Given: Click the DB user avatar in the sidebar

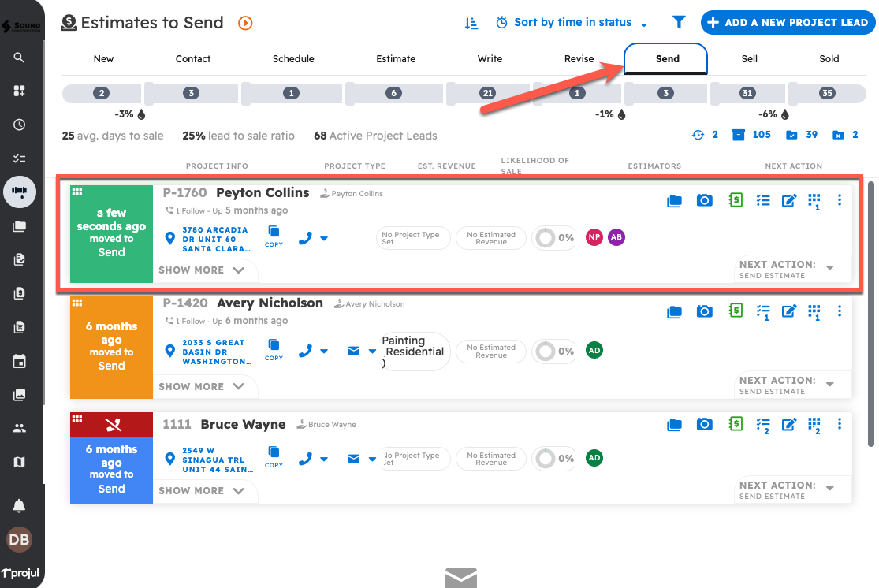Looking at the screenshot, I should 20,540.
